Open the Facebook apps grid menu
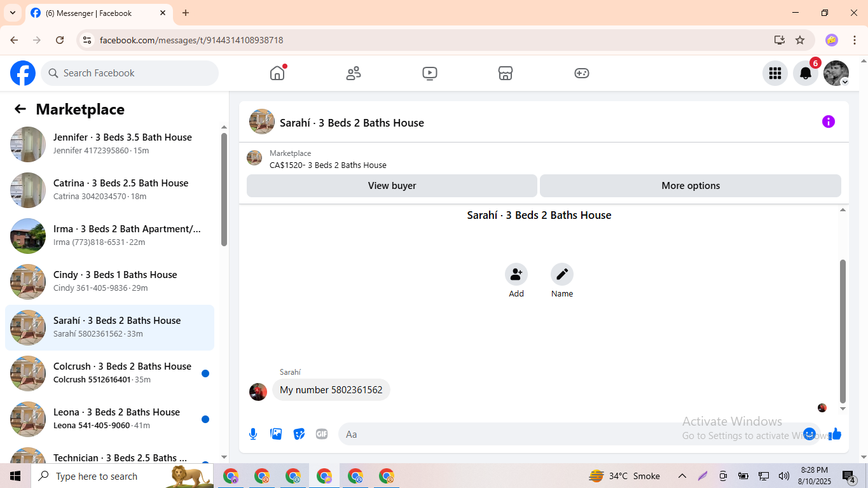868x488 pixels. coord(775,73)
